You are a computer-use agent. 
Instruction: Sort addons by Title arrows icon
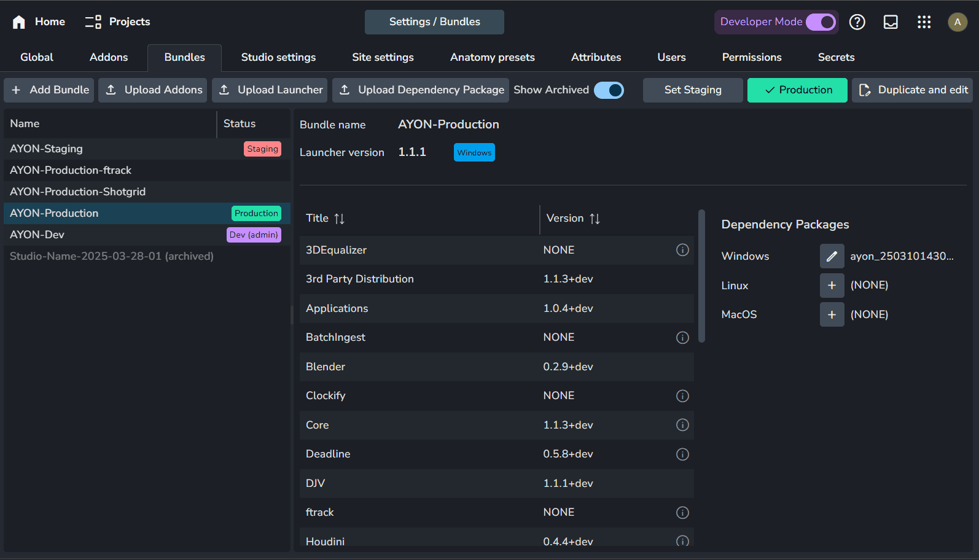[x=339, y=219]
